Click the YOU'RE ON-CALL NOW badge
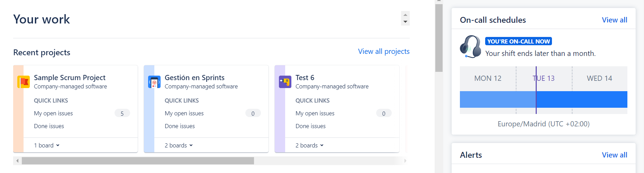The image size is (644, 173). tap(518, 41)
